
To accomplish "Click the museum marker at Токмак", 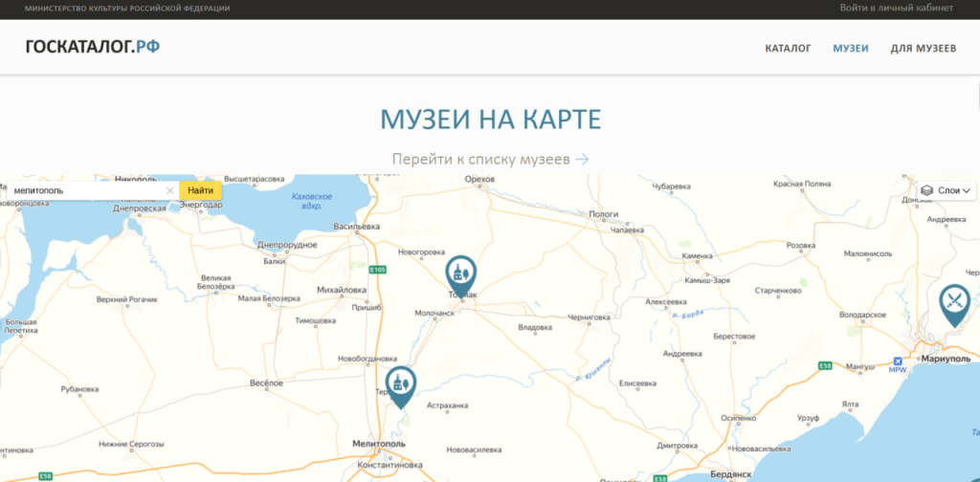I will click(x=460, y=274).
